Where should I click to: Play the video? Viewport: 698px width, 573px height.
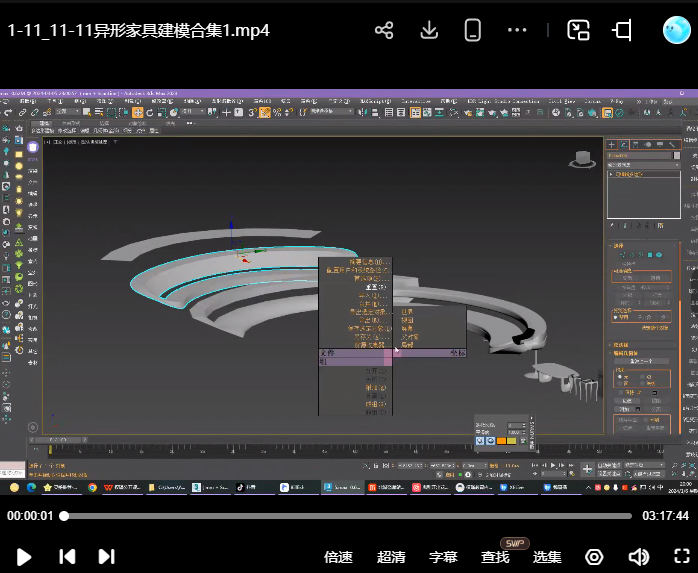click(x=24, y=557)
